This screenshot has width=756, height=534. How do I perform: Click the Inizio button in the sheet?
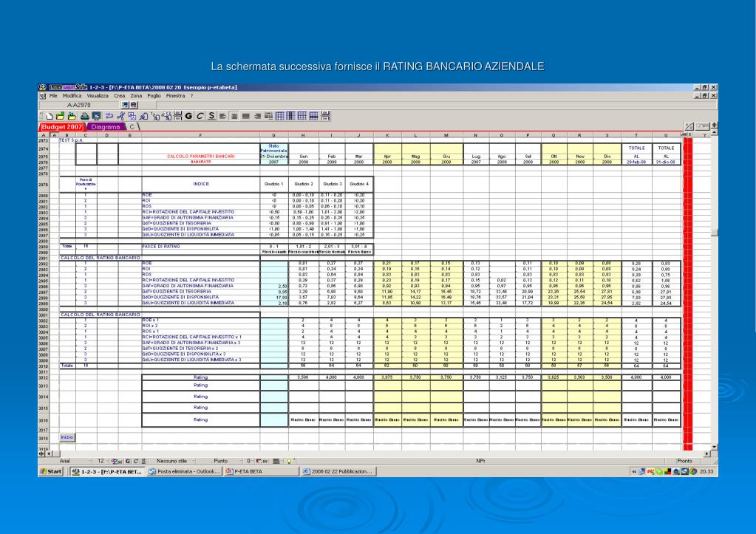67,437
